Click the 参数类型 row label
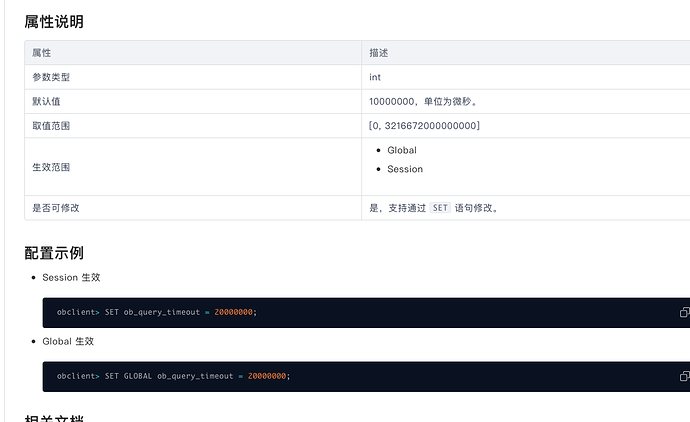Viewport: 690px width, 422px height. [51, 77]
